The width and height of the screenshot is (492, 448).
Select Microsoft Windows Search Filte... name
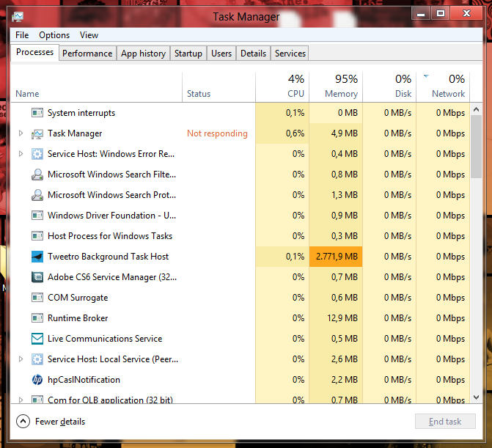coord(111,175)
